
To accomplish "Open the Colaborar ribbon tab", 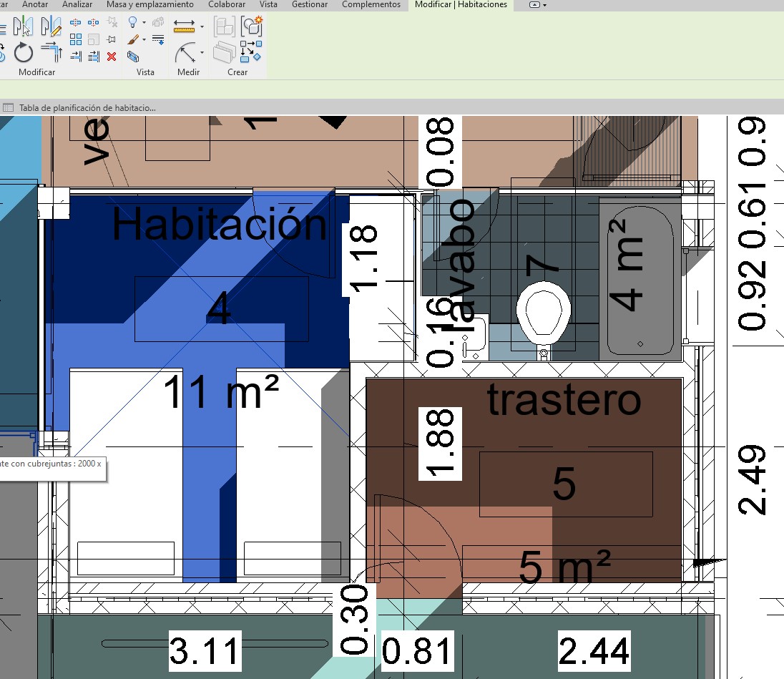I will pos(227,5).
